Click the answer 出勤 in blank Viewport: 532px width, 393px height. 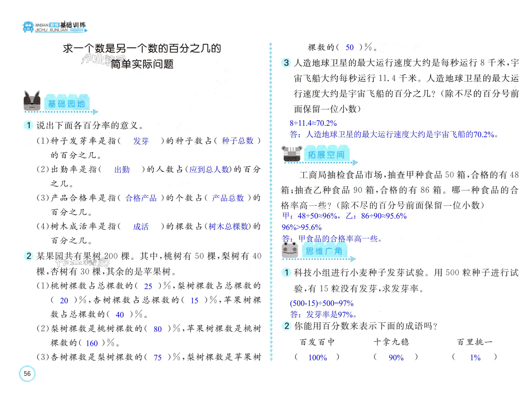(x=122, y=170)
